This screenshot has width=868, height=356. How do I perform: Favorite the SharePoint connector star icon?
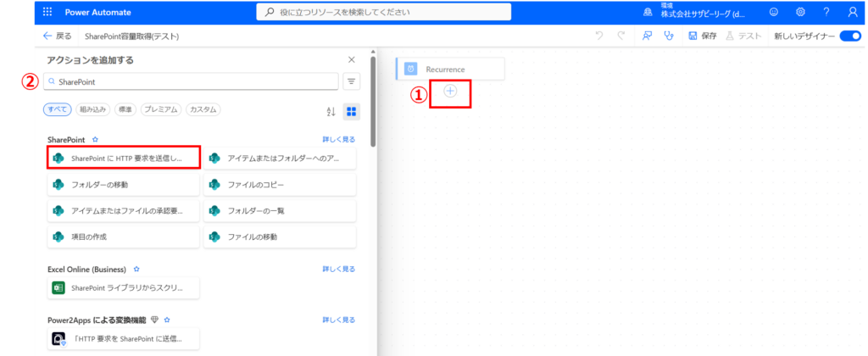point(96,139)
